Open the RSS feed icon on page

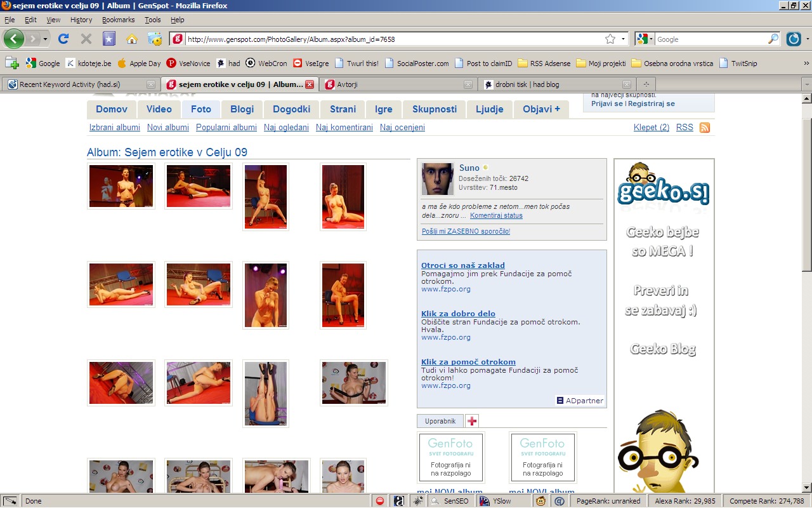[x=704, y=128]
